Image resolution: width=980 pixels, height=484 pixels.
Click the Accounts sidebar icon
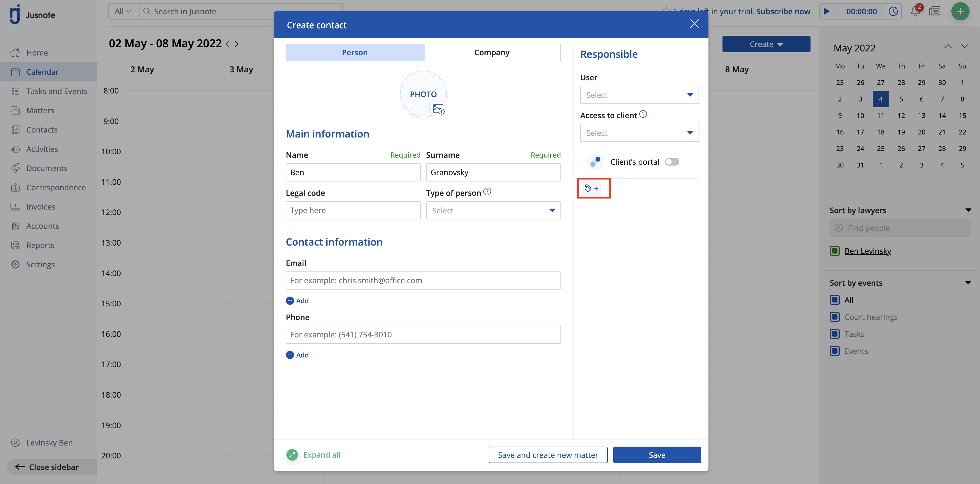click(15, 226)
